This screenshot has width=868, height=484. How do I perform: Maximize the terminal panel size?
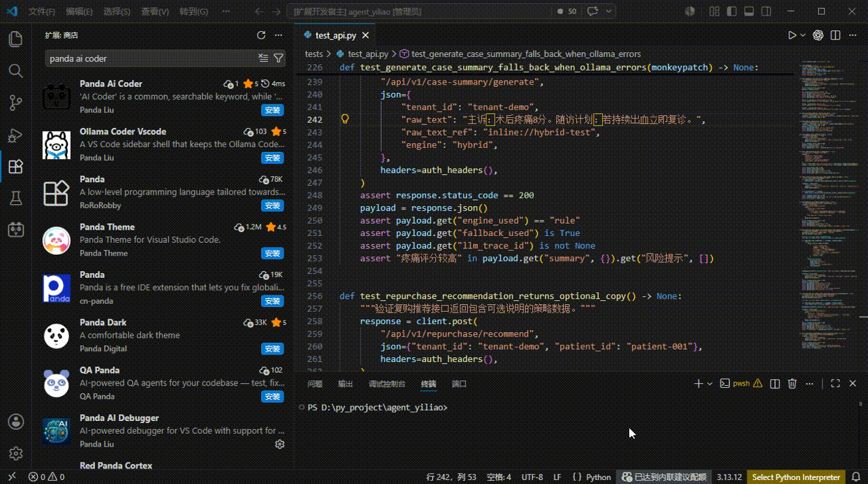pyautogui.click(x=835, y=384)
